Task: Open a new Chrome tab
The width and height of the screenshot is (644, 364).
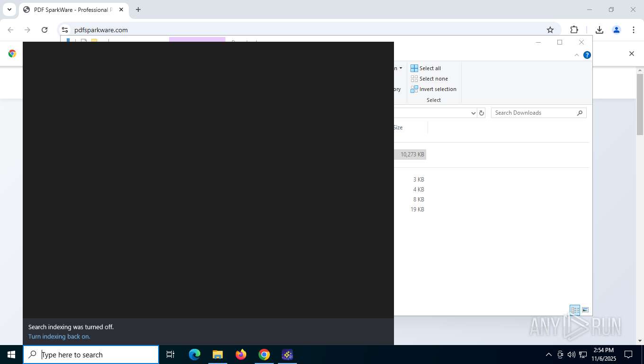Action: 138,9
